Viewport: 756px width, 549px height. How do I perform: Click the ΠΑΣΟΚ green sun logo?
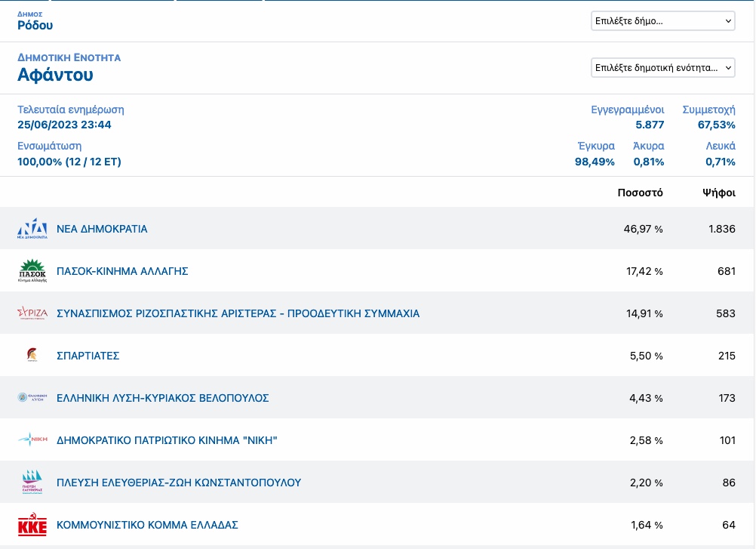click(x=32, y=270)
